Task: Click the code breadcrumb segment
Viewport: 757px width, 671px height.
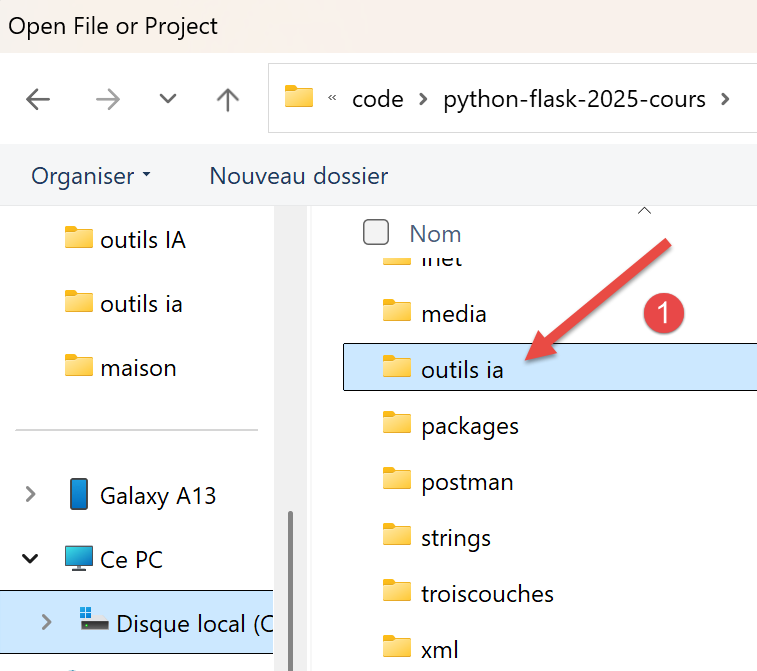Action: 378,99
